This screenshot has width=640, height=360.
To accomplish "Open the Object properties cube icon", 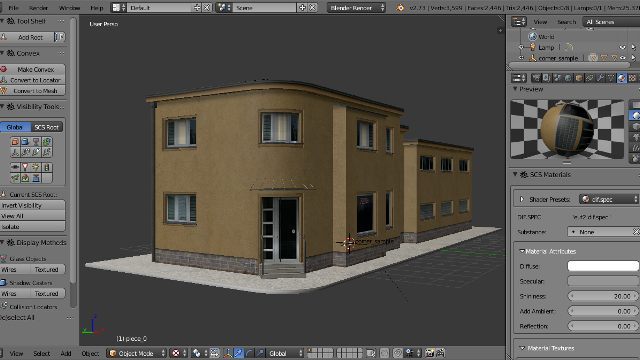I will [579, 78].
